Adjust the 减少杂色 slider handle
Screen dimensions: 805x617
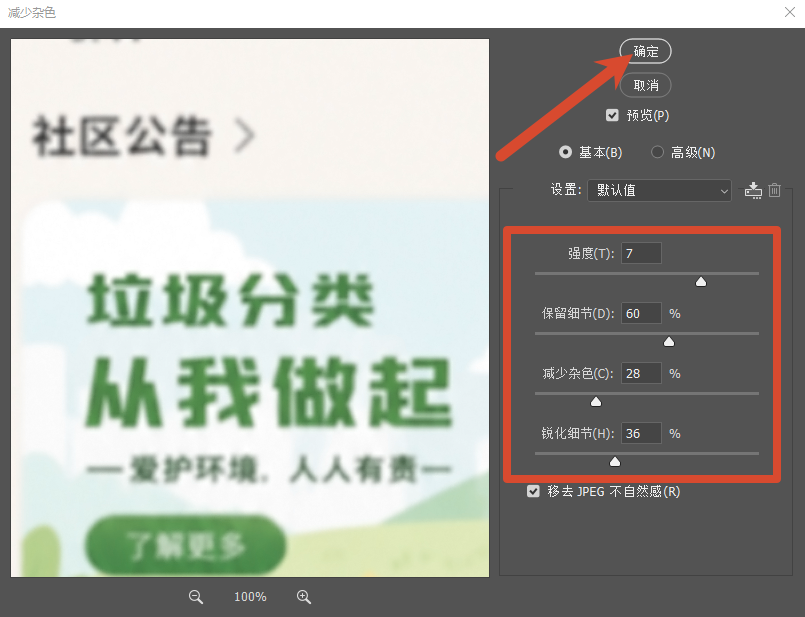tap(596, 402)
